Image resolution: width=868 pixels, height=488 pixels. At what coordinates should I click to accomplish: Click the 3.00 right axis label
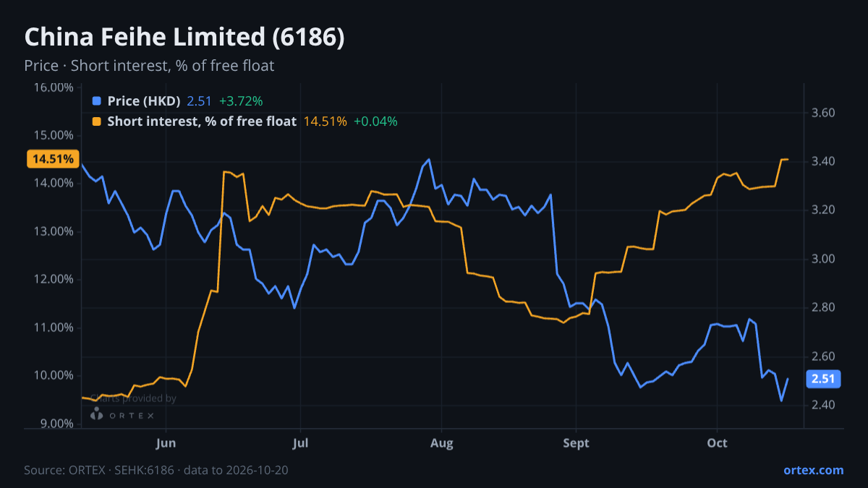(x=824, y=259)
